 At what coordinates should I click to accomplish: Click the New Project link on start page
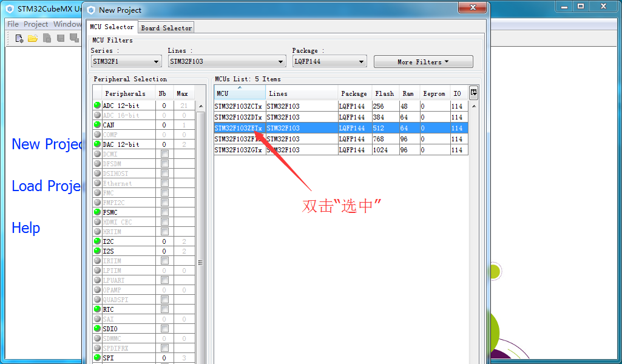point(46,144)
